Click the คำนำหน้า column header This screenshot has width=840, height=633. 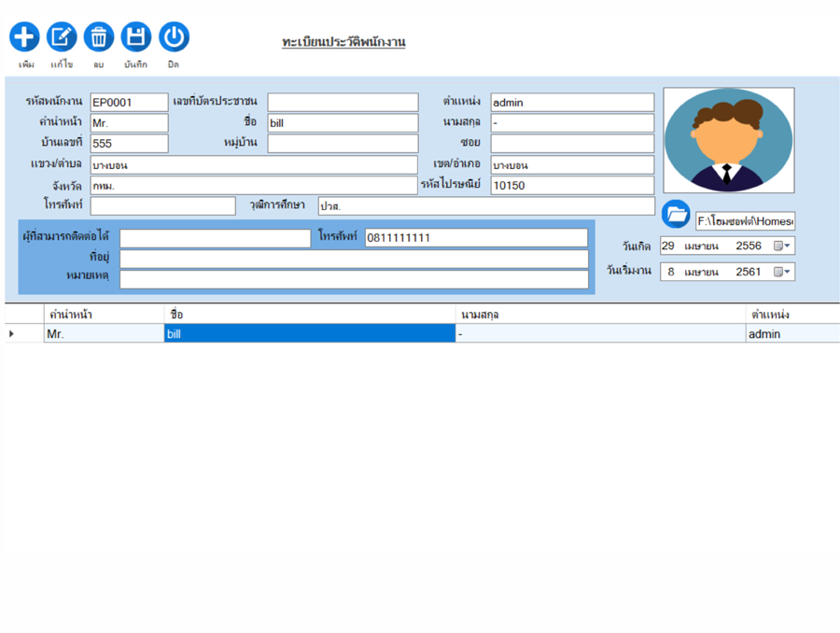tap(104, 315)
